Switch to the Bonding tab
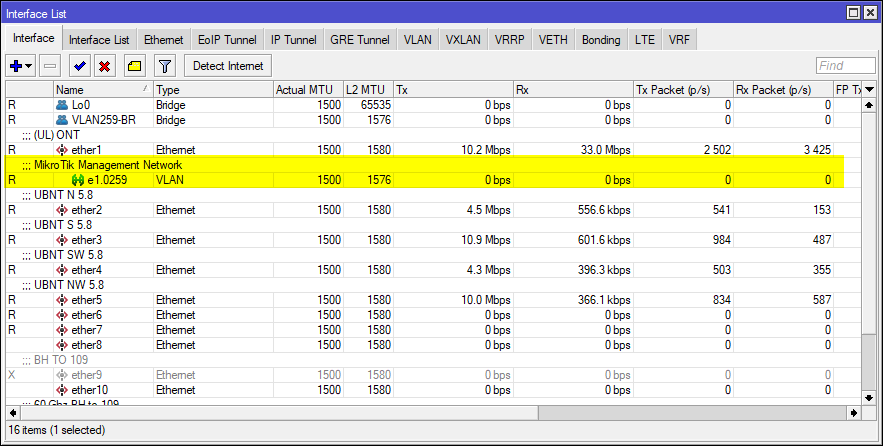This screenshot has height=446, width=883. 601,40
